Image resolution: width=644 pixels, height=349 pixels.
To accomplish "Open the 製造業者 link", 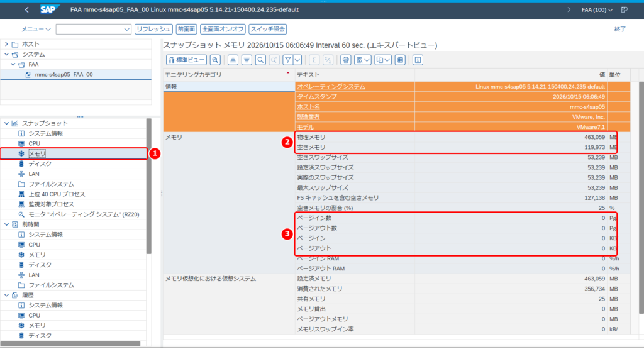I will (x=308, y=117).
